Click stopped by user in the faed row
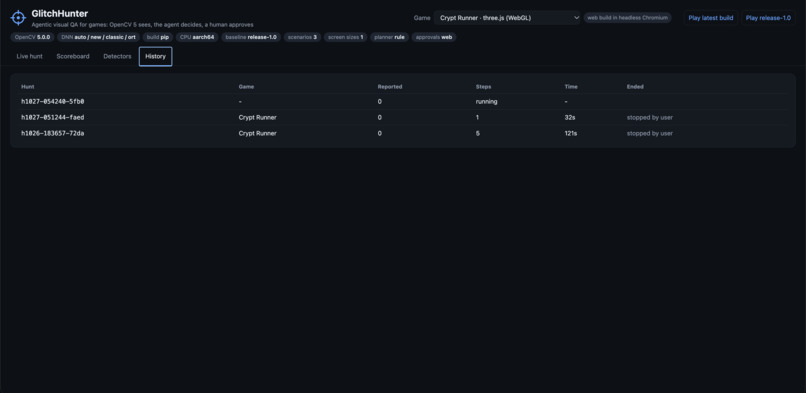The width and height of the screenshot is (806, 393). pyautogui.click(x=650, y=118)
